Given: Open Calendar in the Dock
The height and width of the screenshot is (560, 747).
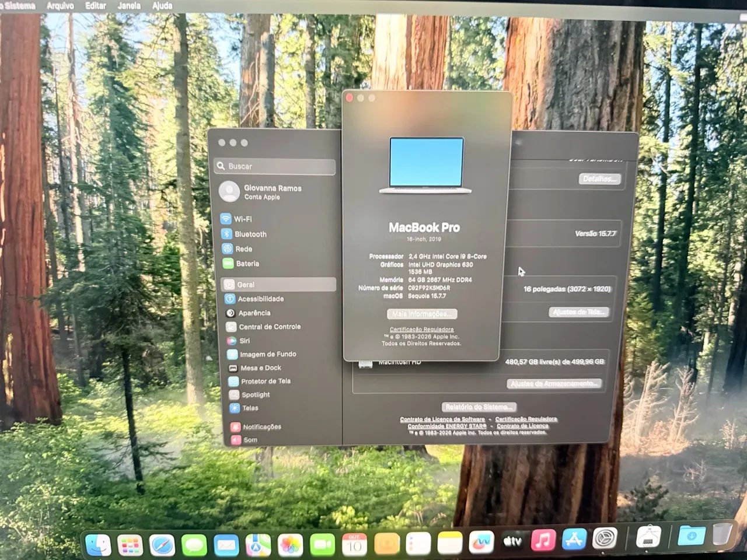Looking at the screenshot, I should [x=354, y=545].
